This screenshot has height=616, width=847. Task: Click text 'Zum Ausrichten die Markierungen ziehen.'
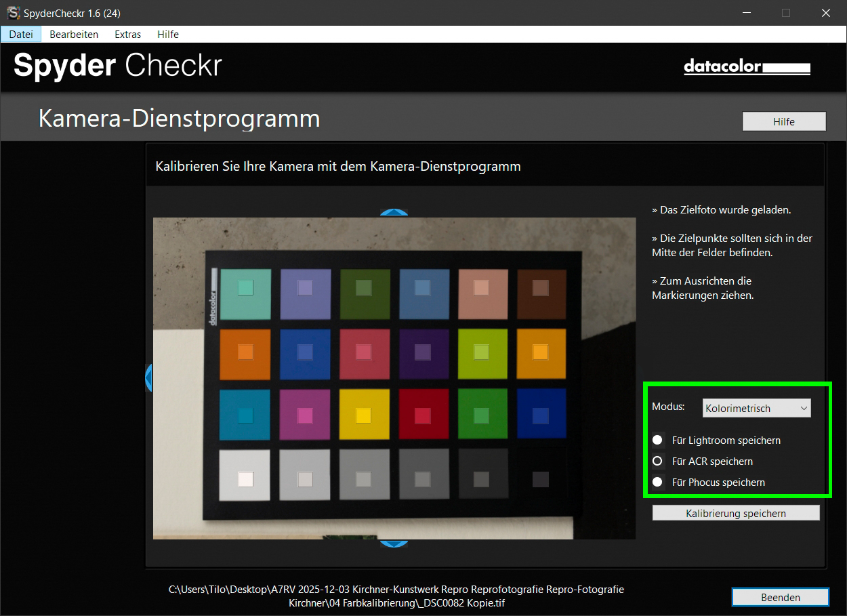(x=703, y=288)
